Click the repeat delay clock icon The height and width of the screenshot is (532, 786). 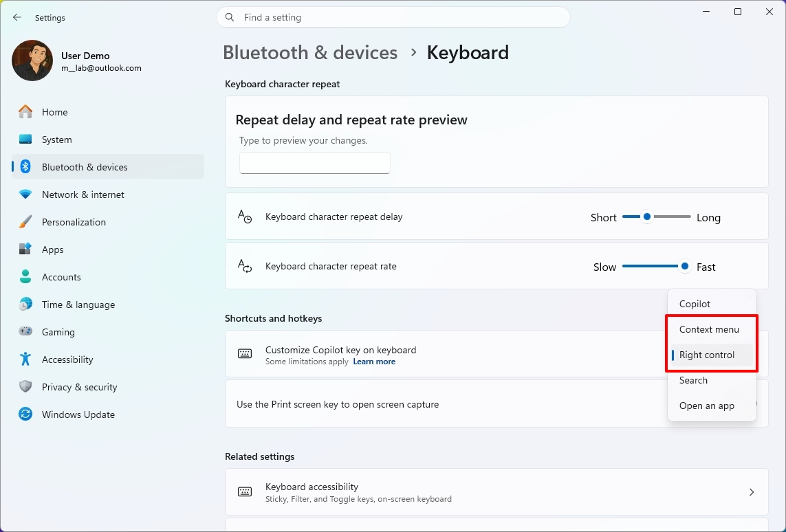(x=245, y=217)
